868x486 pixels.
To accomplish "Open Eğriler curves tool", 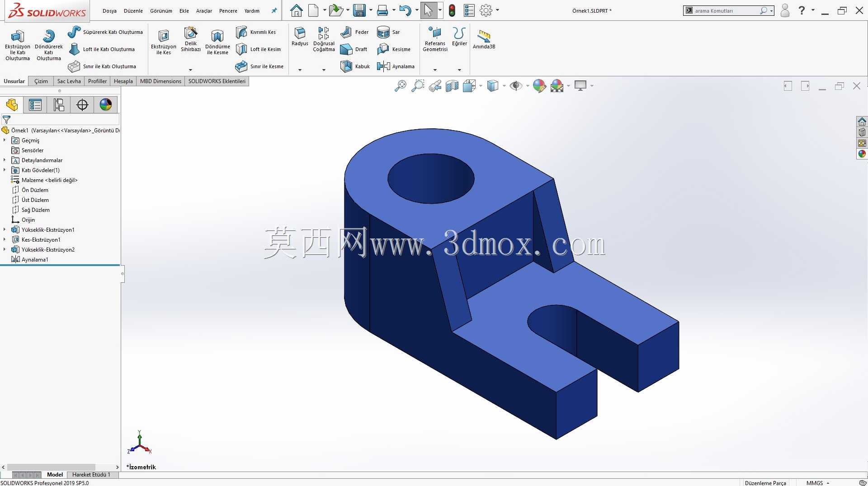I will [459, 37].
